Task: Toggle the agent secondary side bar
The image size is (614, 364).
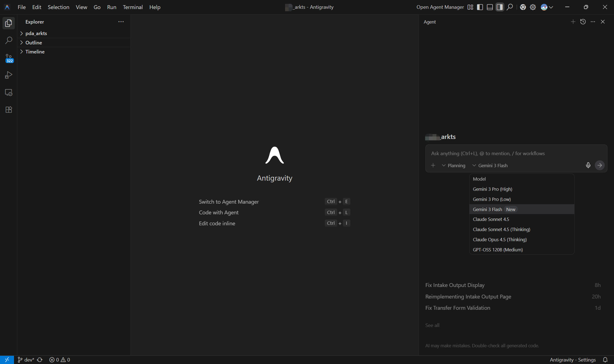Action: tap(500, 7)
